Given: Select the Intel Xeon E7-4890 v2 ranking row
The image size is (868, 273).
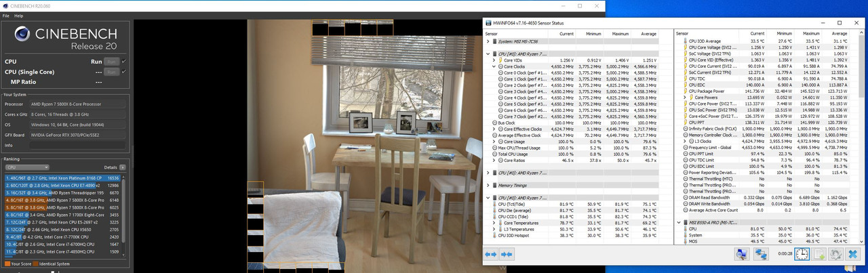Looking at the screenshot, I should 63,184.
